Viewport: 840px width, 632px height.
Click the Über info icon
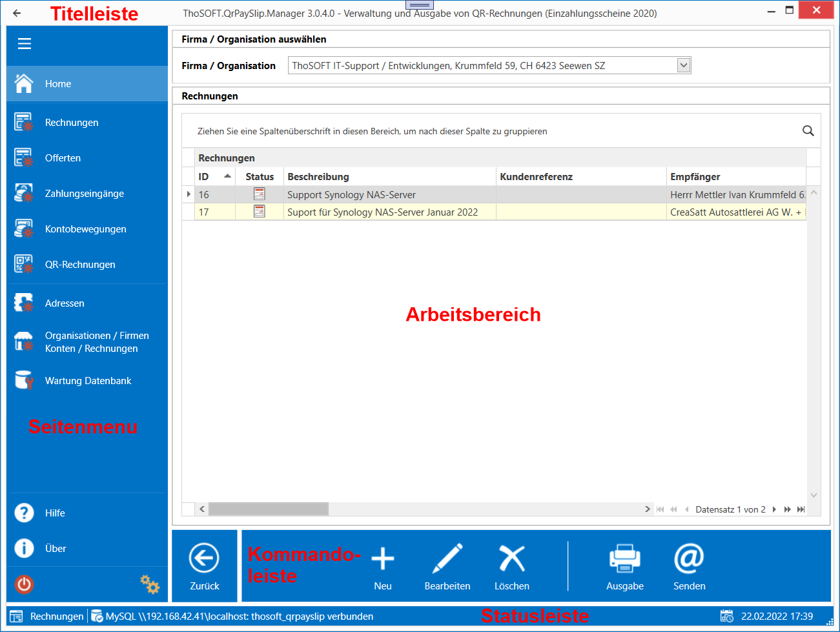click(x=24, y=548)
